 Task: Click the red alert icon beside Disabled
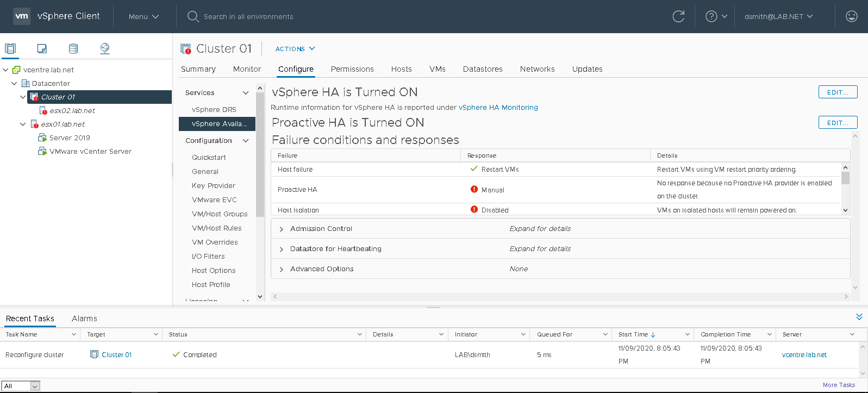coord(474,210)
